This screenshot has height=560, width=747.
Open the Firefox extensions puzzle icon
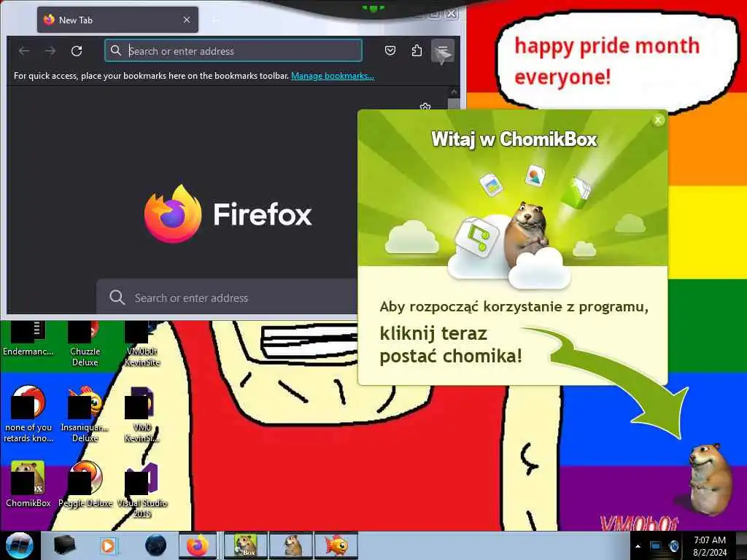point(417,50)
